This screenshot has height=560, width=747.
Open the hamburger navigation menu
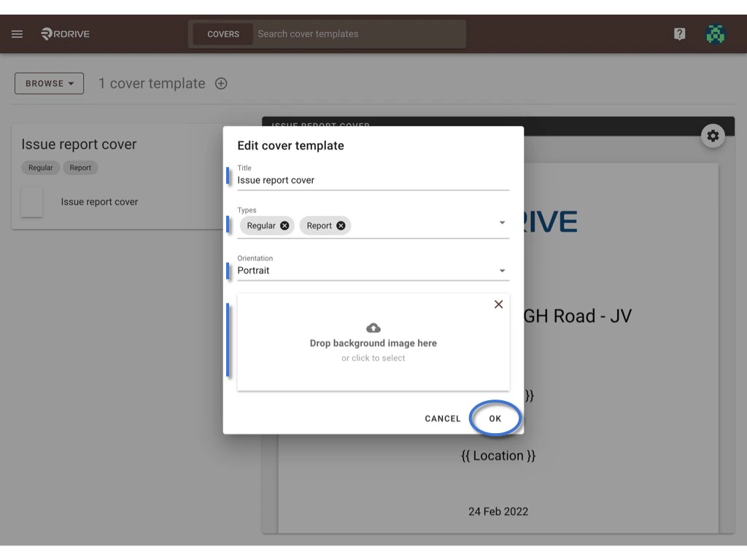(17, 34)
